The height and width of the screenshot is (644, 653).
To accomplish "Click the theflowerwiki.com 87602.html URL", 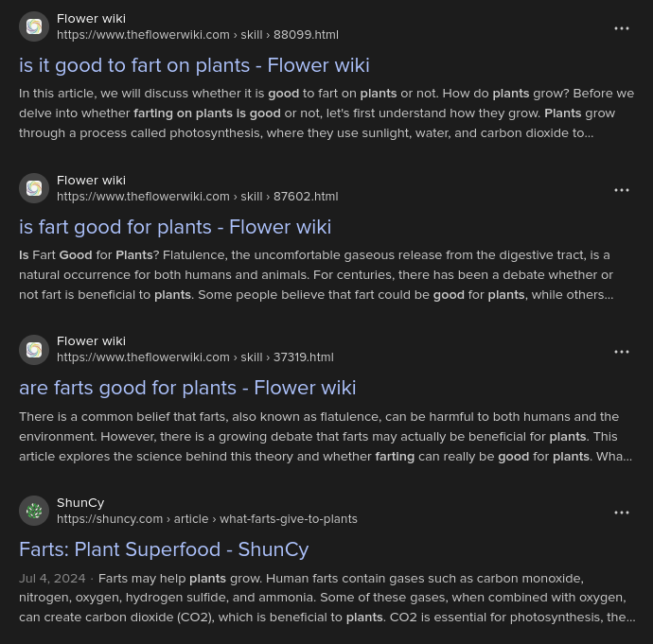I will pyautogui.click(x=197, y=197).
